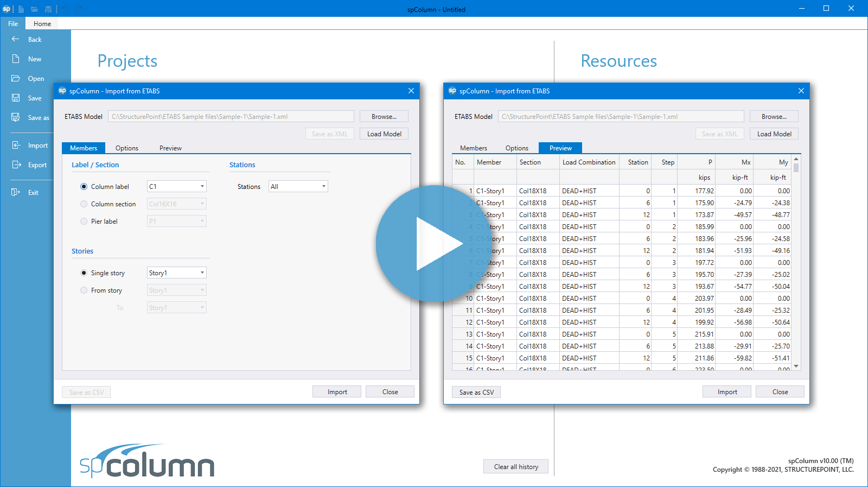Close the left Import from ETABS dialog
The width and height of the screenshot is (868, 487).
point(411,91)
